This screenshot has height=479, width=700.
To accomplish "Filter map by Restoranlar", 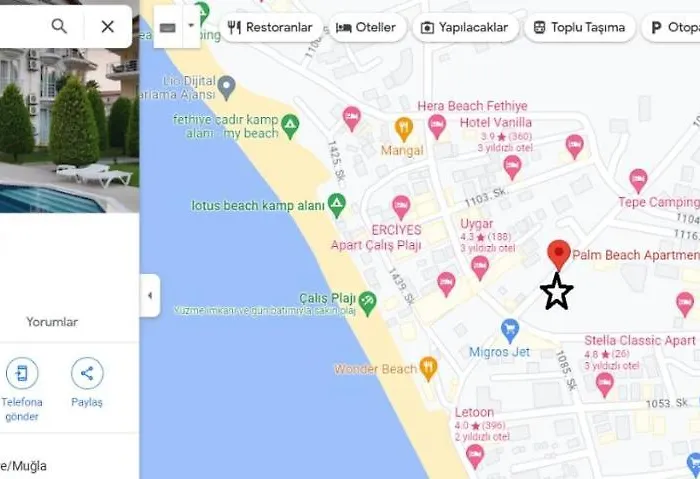I will [271, 28].
